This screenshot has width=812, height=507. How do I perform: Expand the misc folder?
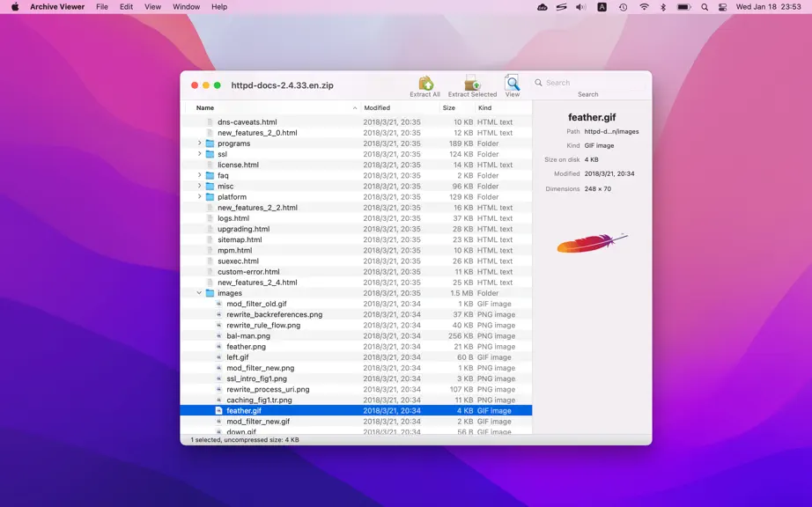click(199, 187)
